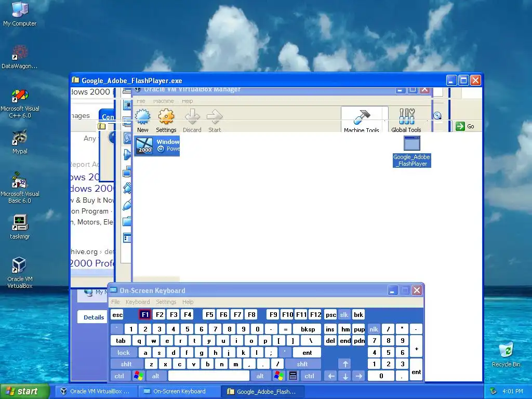
Task: Open the Mypal browser raccoon icon
Action: click(x=20, y=142)
